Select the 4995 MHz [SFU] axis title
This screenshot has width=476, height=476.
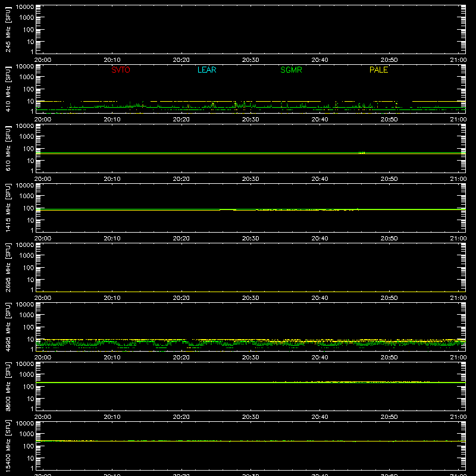coord(8,327)
